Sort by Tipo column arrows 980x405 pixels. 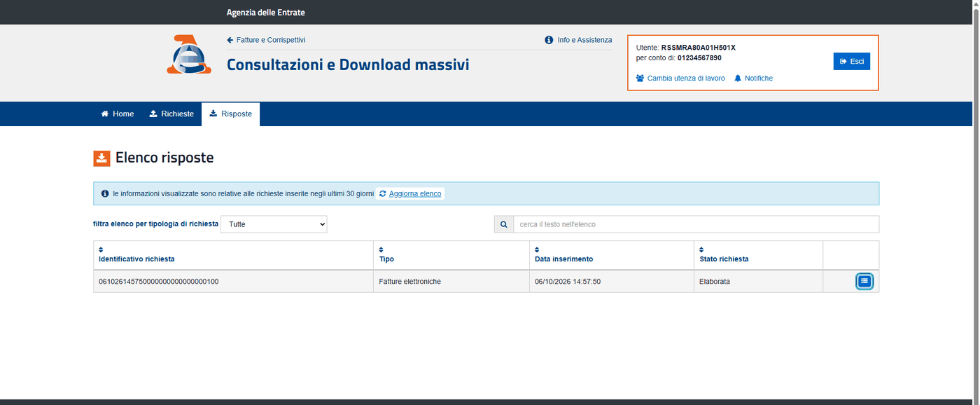(381, 249)
